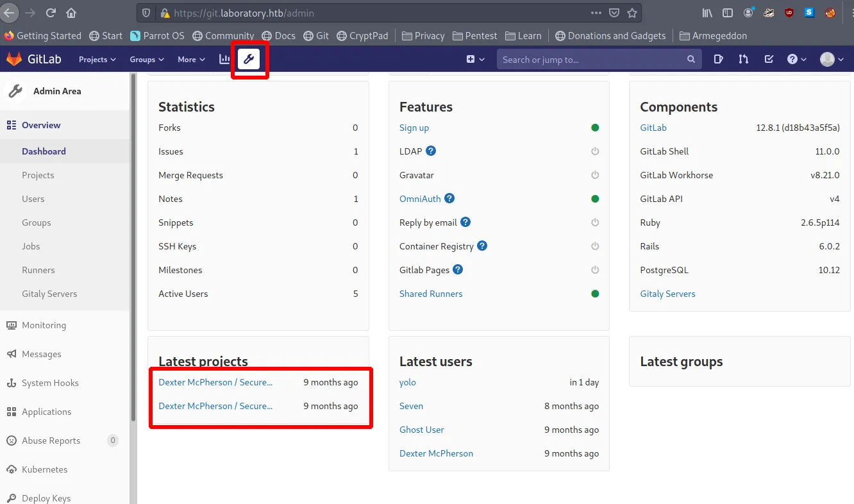The width and height of the screenshot is (854, 504).
Task: Open the To-Do list check icon
Action: [769, 59]
